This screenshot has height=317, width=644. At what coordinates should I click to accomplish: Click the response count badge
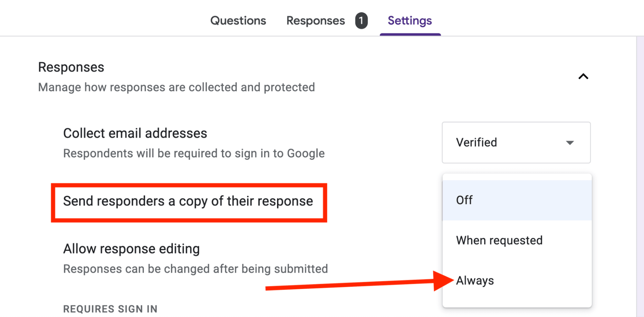pos(361,20)
